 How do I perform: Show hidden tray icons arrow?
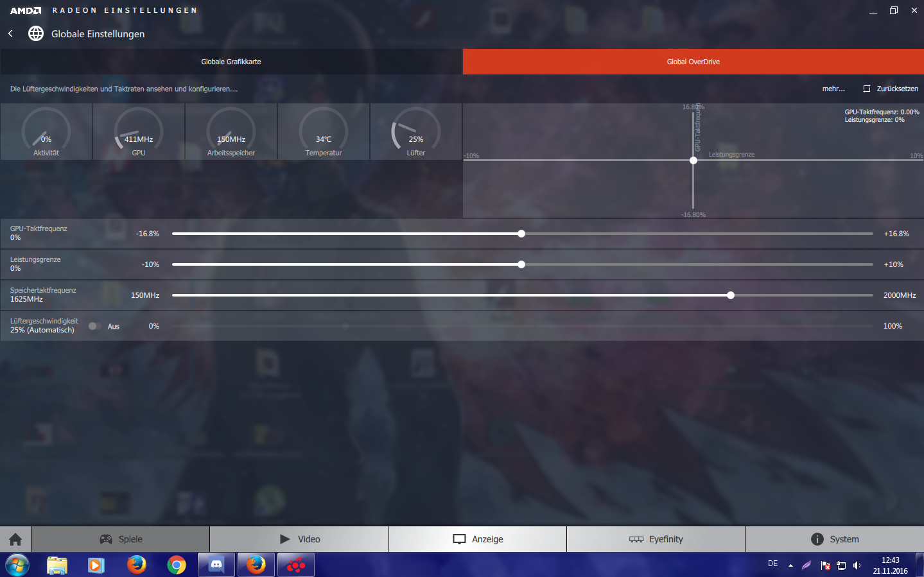click(x=790, y=565)
